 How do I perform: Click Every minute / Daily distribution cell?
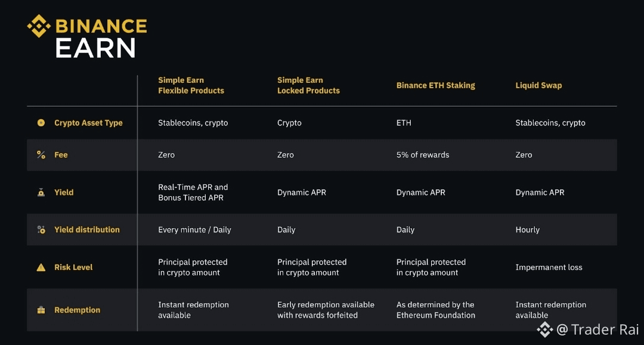click(x=194, y=229)
